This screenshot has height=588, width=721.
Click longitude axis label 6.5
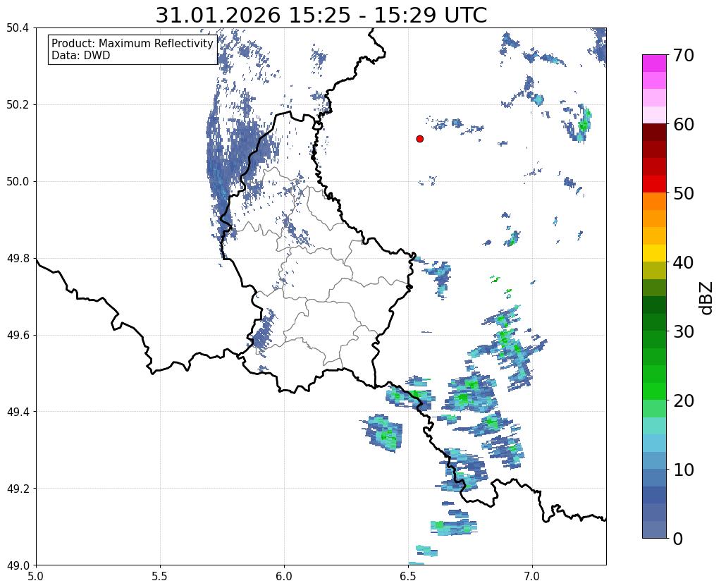pos(408,576)
